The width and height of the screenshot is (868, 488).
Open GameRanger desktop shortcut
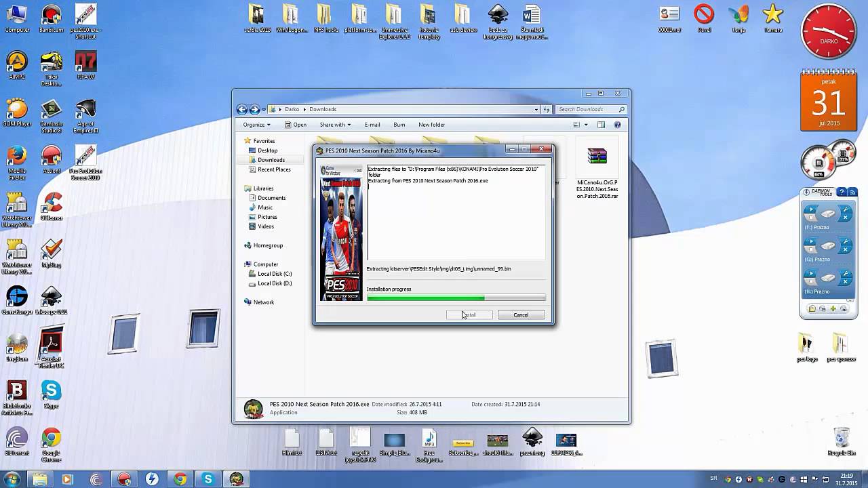[x=16, y=300]
